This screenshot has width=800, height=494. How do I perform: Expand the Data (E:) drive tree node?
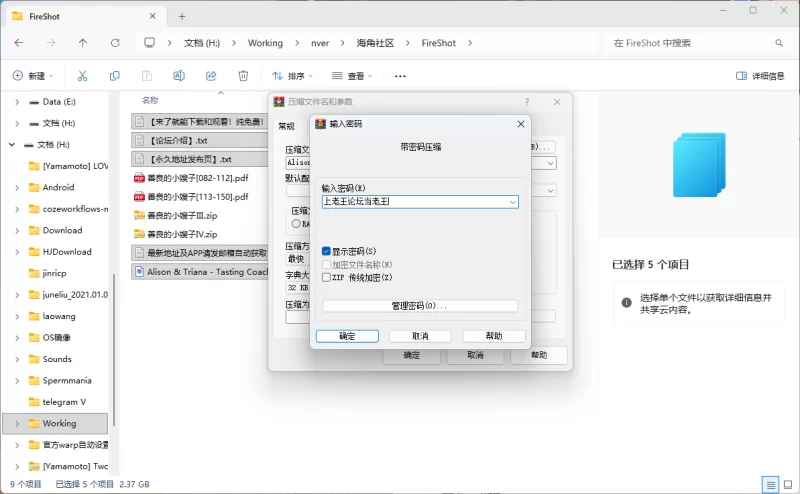coord(18,102)
